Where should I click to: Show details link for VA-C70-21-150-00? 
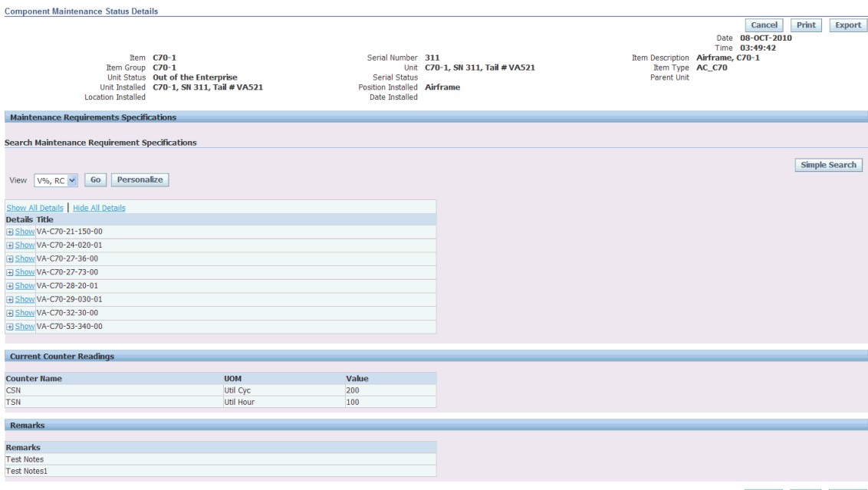click(x=25, y=232)
